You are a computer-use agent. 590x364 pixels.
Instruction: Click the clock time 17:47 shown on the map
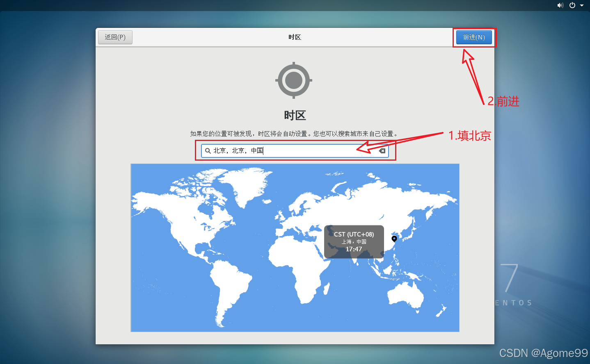[354, 249]
